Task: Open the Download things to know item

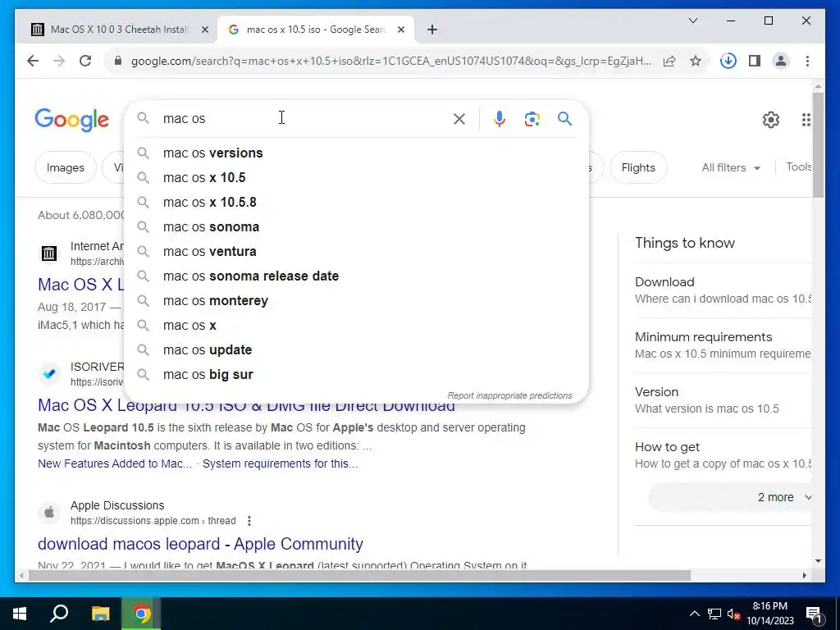Action: 724,290
